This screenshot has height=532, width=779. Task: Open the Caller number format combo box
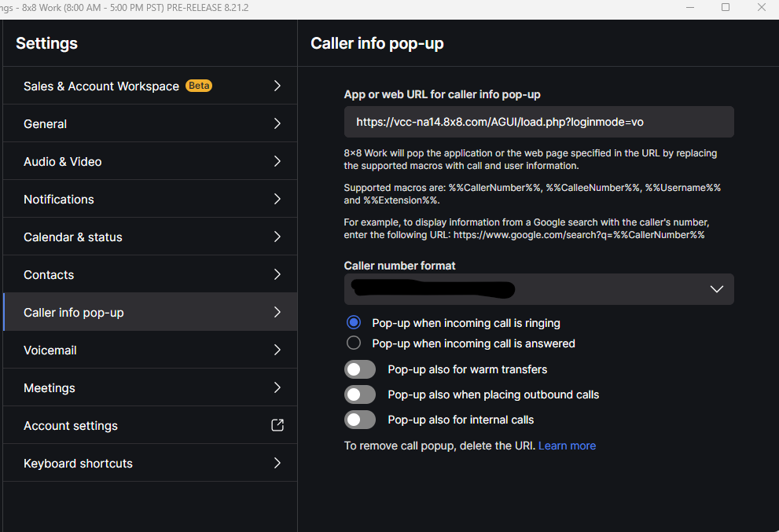pos(539,289)
